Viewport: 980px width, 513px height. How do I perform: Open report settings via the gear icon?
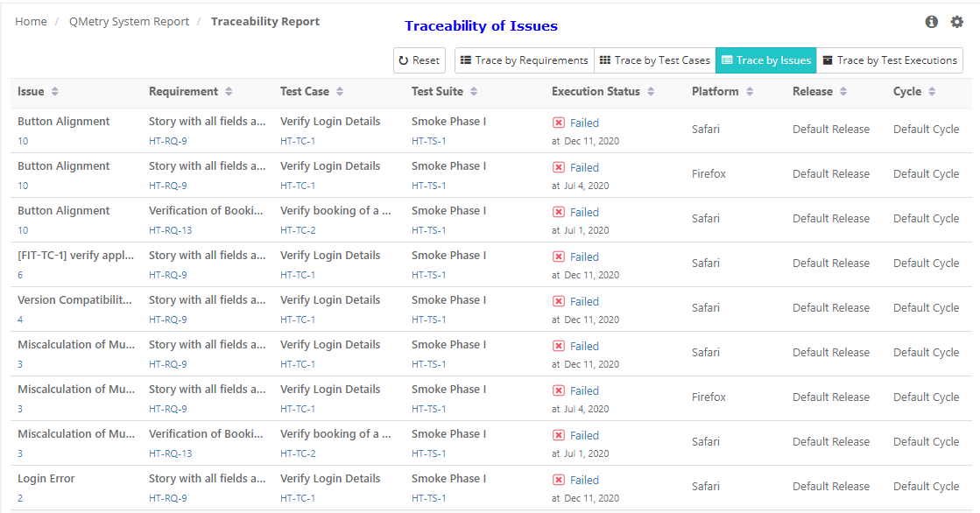tap(957, 21)
